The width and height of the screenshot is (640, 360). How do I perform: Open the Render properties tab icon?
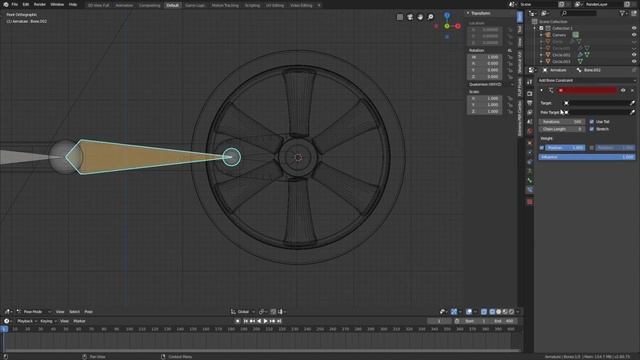point(529,93)
